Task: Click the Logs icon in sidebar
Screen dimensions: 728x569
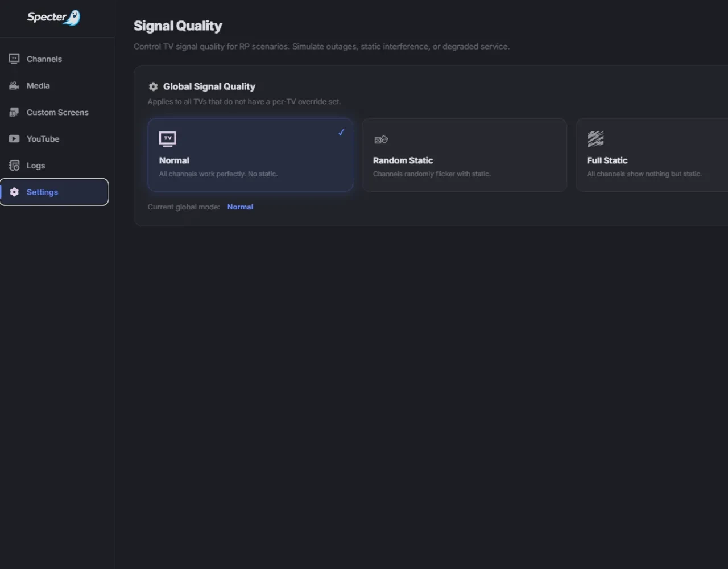Action: [14, 166]
